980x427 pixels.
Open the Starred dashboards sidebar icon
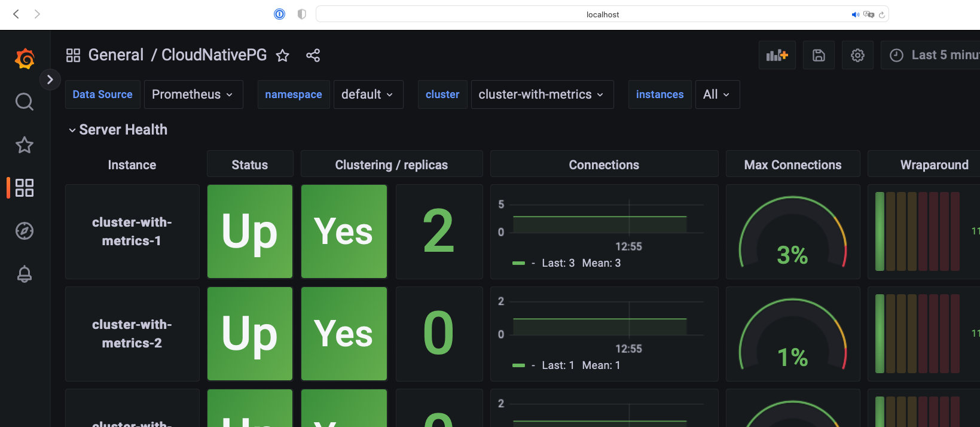(25, 145)
